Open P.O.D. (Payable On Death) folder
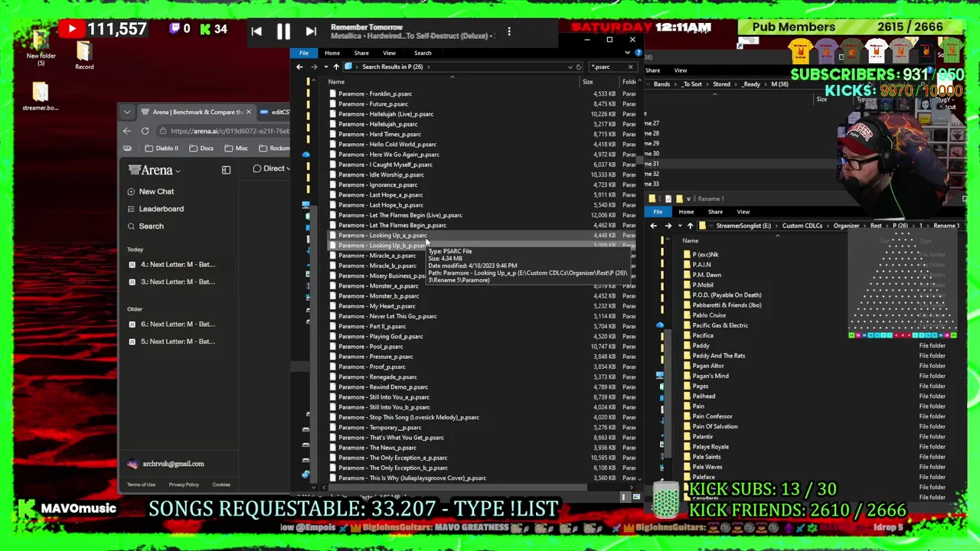980x551 pixels. click(721, 295)
